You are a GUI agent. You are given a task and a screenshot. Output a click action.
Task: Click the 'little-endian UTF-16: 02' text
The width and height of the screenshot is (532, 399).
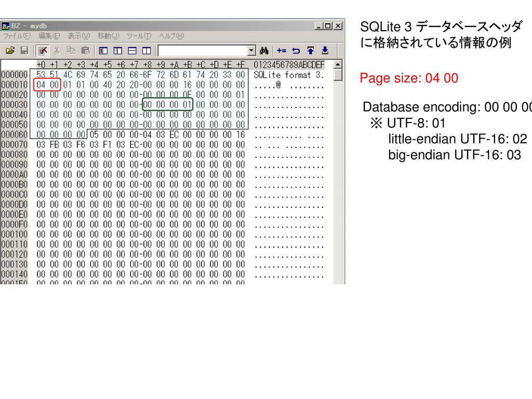pos(458,139)
